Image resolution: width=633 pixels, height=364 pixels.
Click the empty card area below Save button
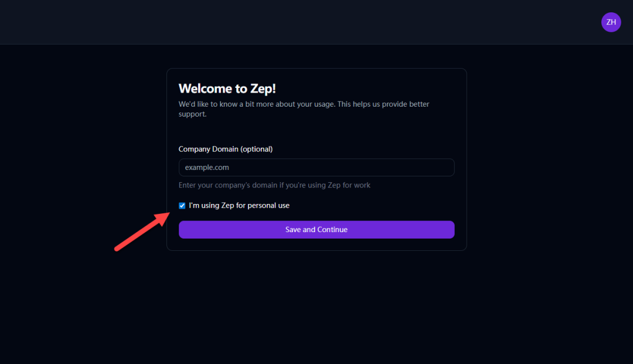point(316,244)
